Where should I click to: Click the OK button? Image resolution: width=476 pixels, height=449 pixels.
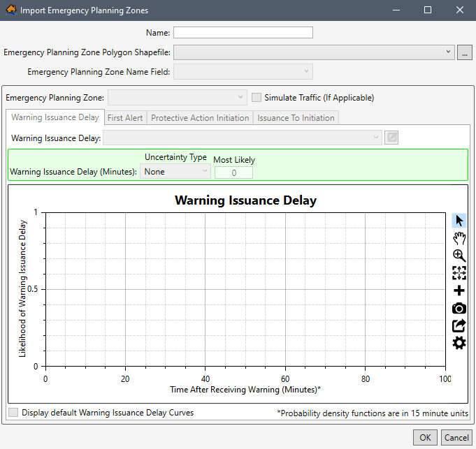tap(425, 438)
